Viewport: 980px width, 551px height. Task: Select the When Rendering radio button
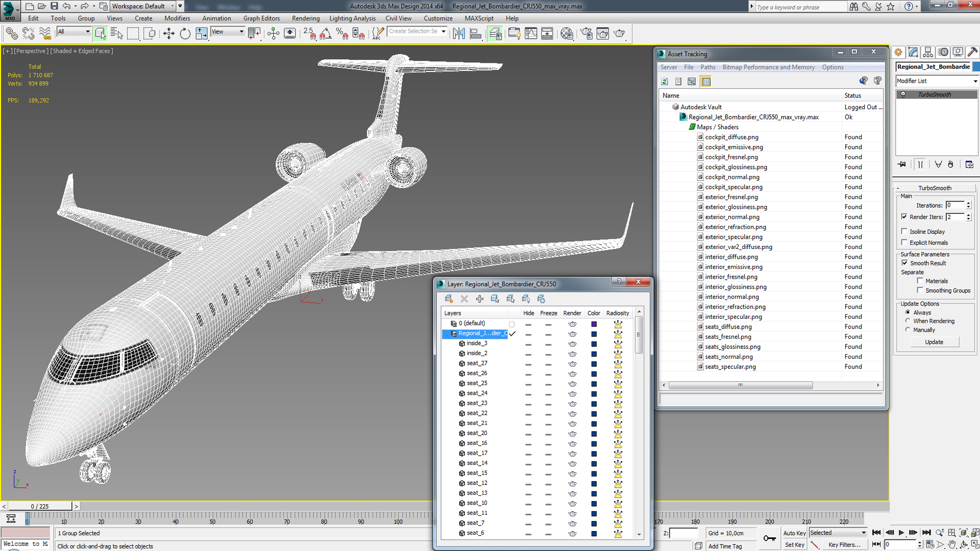click(908, 321)
